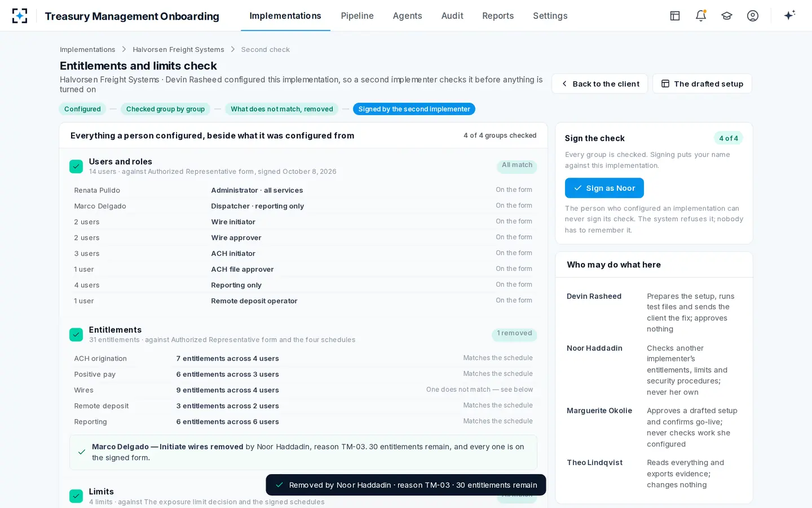Navigate to Implementations breadcrumb link
The image size is (812, 508).
[87, 50]
